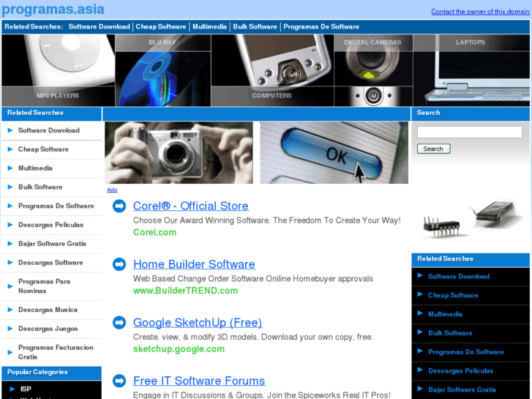Screen dimensions: 532x399
Task: Click the bullet beside Bulk Software in right black panel
Action: [420, 332]
